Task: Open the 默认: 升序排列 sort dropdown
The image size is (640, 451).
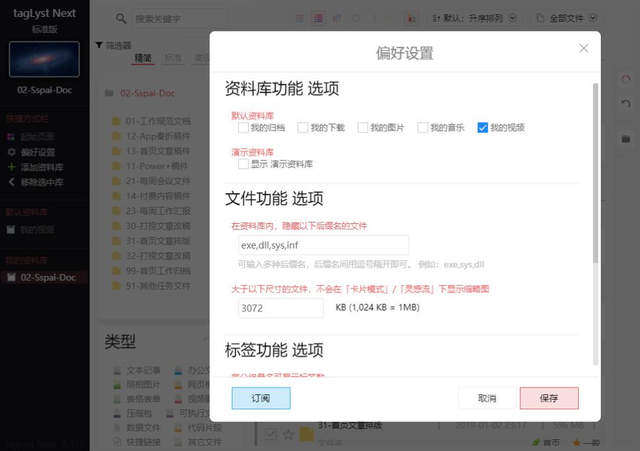Action: (x=474, y=18)
